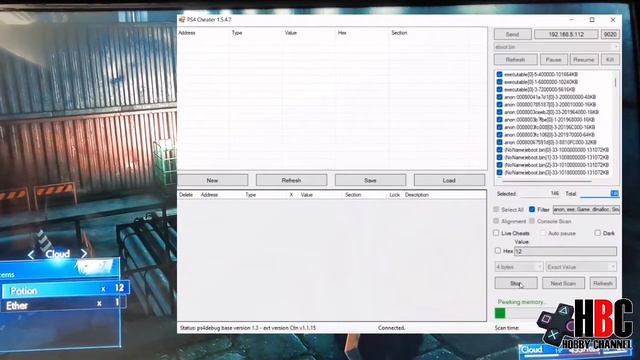Open the eboot.bin process dropdown

(557, 47)
